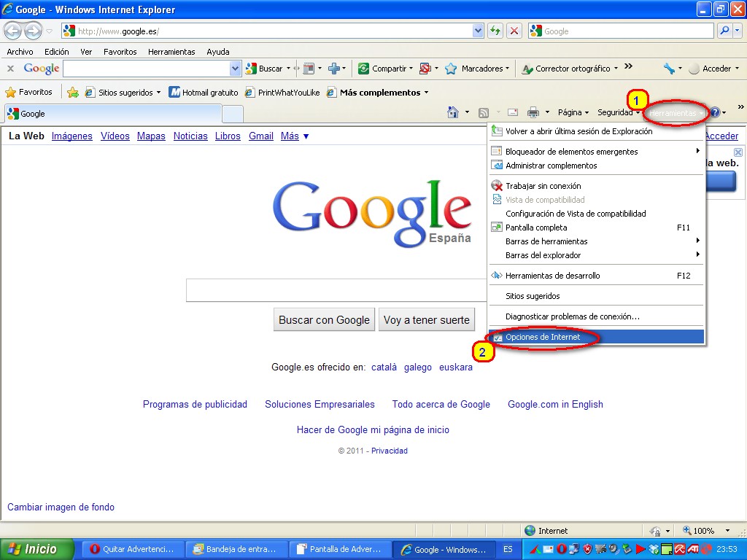Open the Edición menu

click(57, 52)
